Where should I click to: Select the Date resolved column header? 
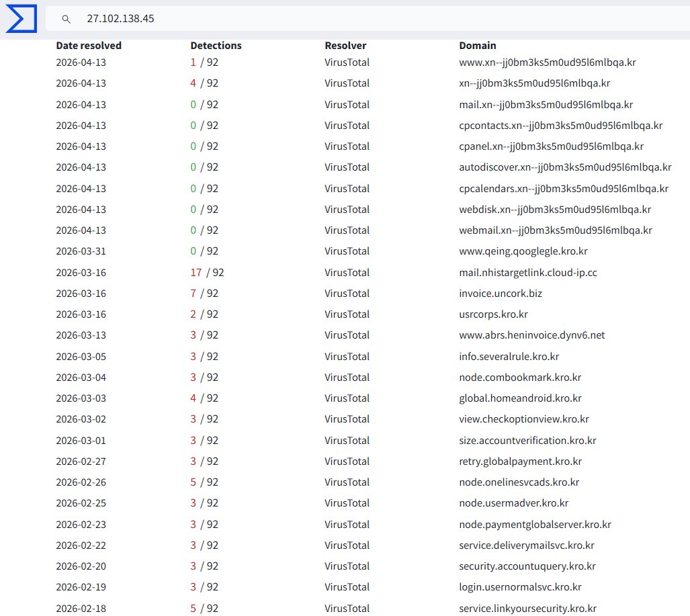(x=89, y=45)
